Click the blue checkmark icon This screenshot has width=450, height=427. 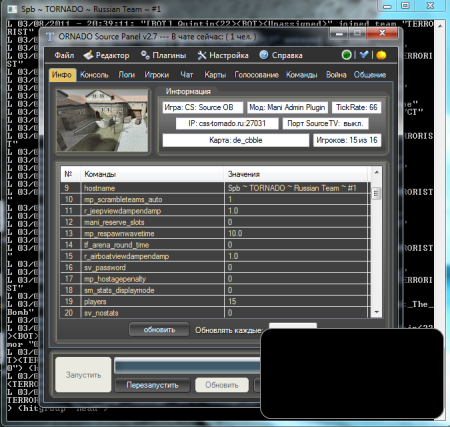coord(364,55)
